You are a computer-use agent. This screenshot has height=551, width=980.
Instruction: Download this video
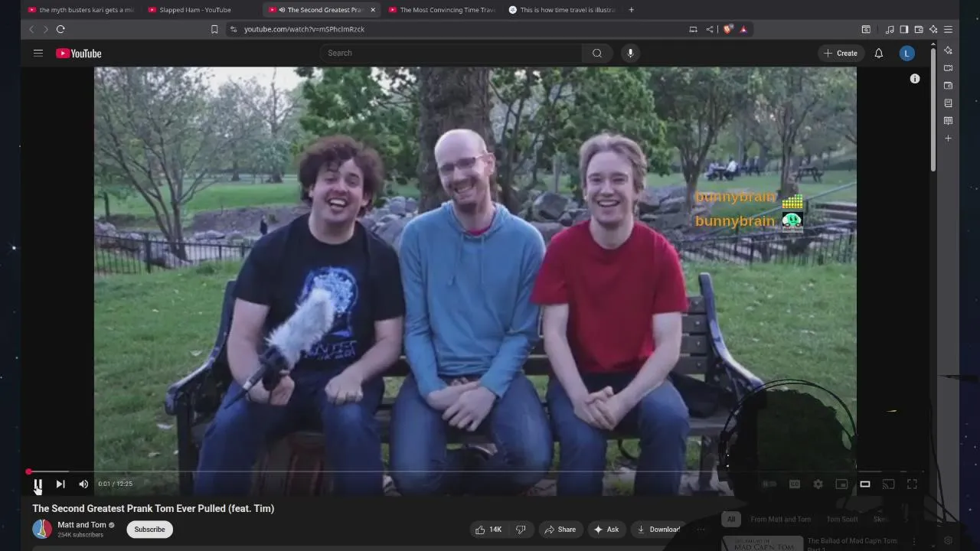pos(658,530)
